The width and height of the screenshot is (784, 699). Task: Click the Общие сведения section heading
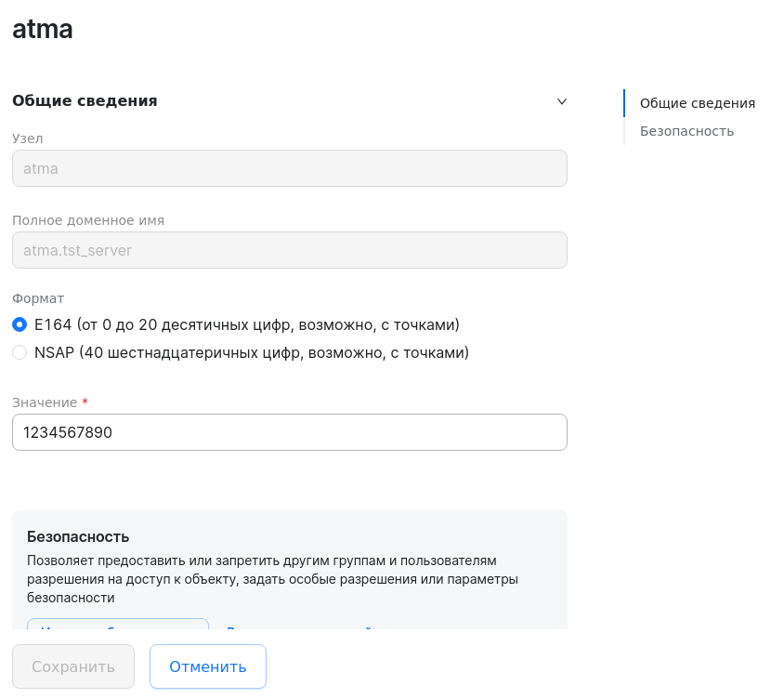coord(85,100)
